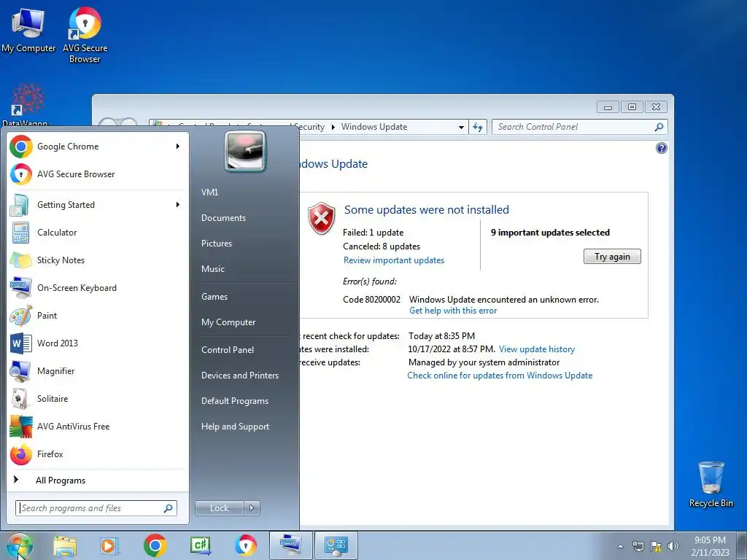The height and width of the screenshot is (560, 747).
Task: Click the Lock button
Action: pyautogui.click(x=220, y=508)
